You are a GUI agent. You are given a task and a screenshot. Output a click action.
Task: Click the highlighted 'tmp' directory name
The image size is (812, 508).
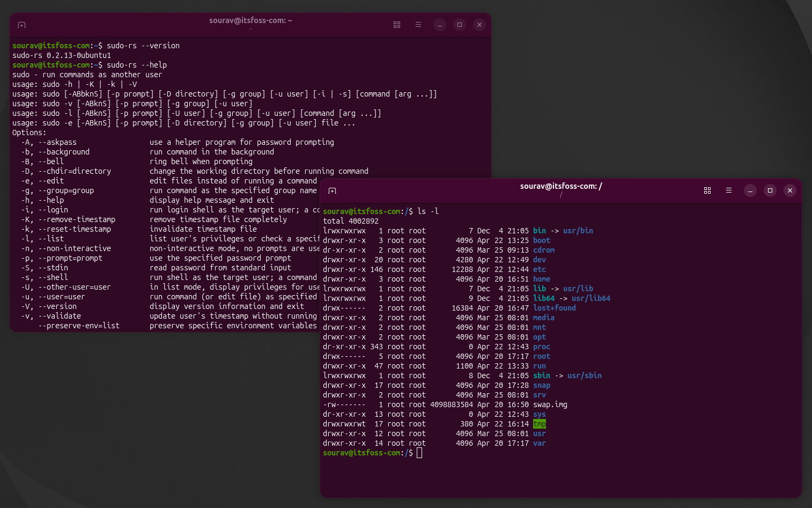click(x=540, y=424)
